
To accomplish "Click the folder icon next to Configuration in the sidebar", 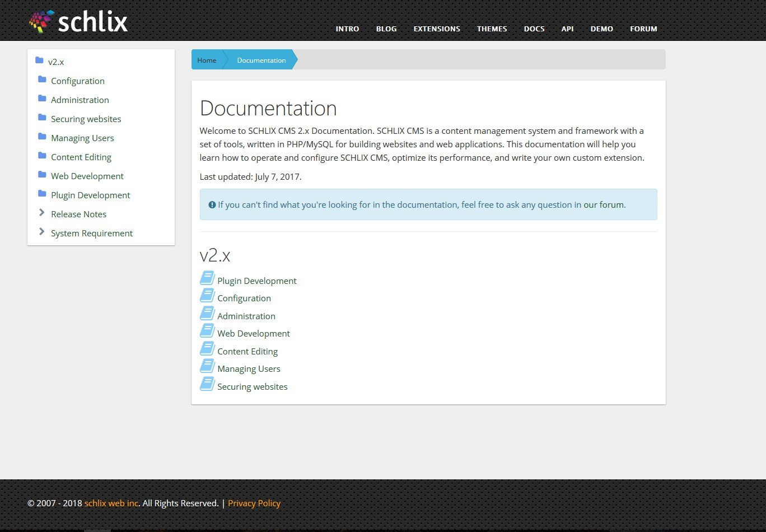I will coord(42,80).
